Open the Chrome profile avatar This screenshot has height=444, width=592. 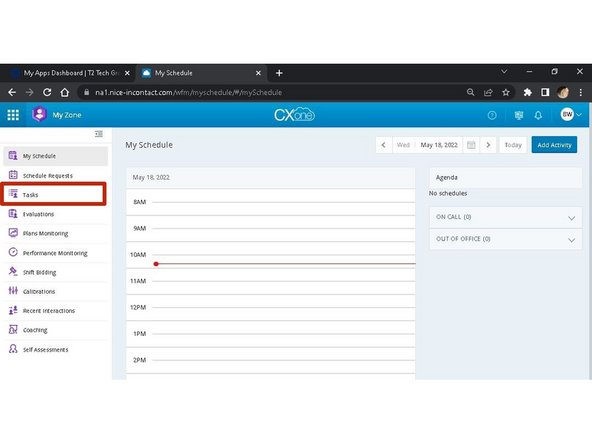(x=563, y=92)
